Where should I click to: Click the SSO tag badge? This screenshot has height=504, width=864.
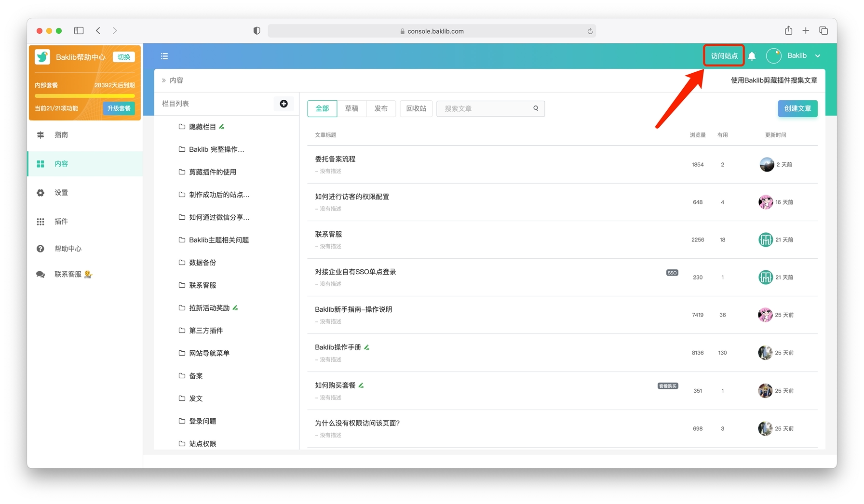coord(672,273)
